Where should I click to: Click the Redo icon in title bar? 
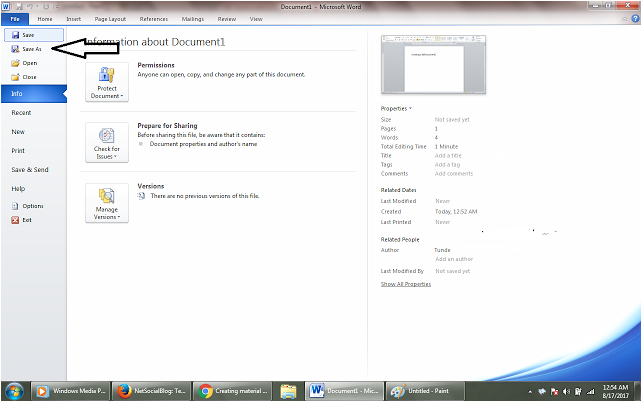coord(46,7)
